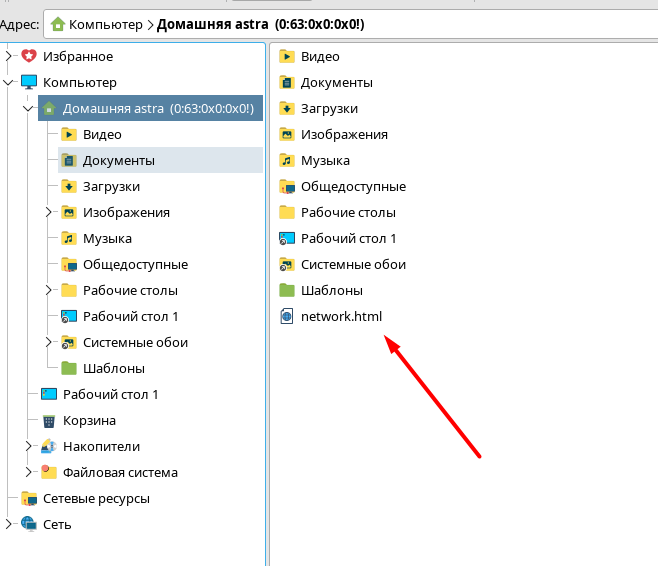Click the Музыка folder icon in file pane
Image resolution: width=658 pixels, height=566 pixels.
[287, 160]
